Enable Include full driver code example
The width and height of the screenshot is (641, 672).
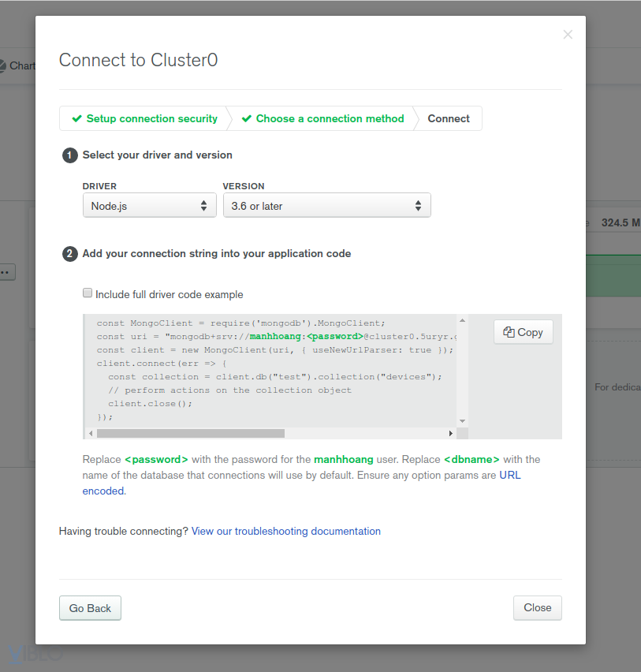coord(88,293)
